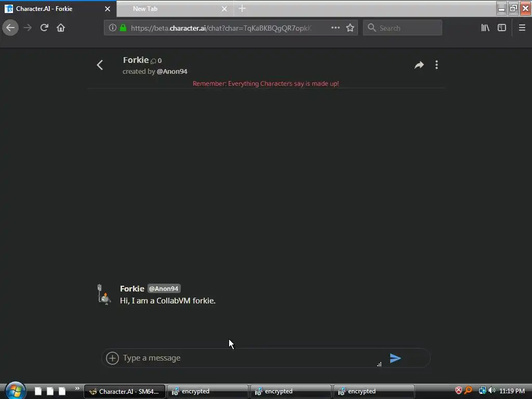The height and width of the screenshot is (399, 532).
Task: Click first quick launch document icon
Action: (38, 391)
